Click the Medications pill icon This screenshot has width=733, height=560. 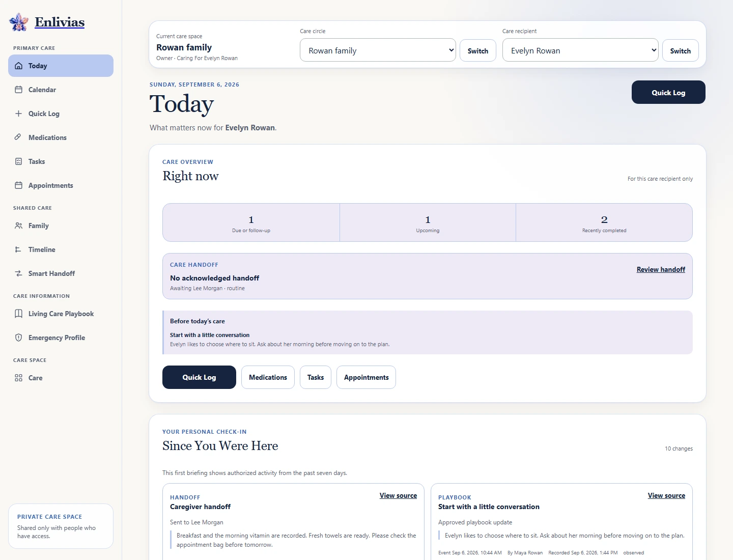click(x=19, y=137)
